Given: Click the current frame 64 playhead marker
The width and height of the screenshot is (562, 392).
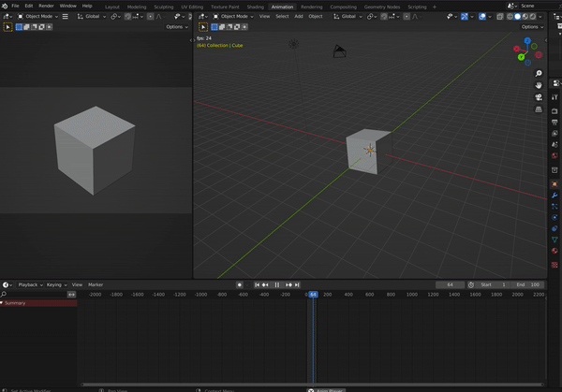Looking at the screenshot, I should 313,294.
